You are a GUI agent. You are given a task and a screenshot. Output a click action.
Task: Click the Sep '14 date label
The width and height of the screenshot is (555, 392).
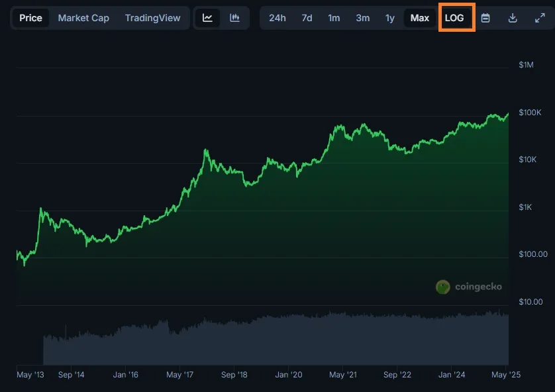coord(71,375)
